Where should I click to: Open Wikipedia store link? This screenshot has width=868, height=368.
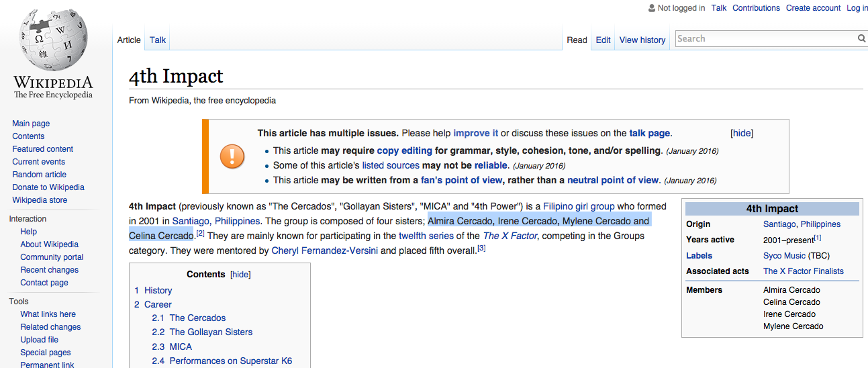40,200
